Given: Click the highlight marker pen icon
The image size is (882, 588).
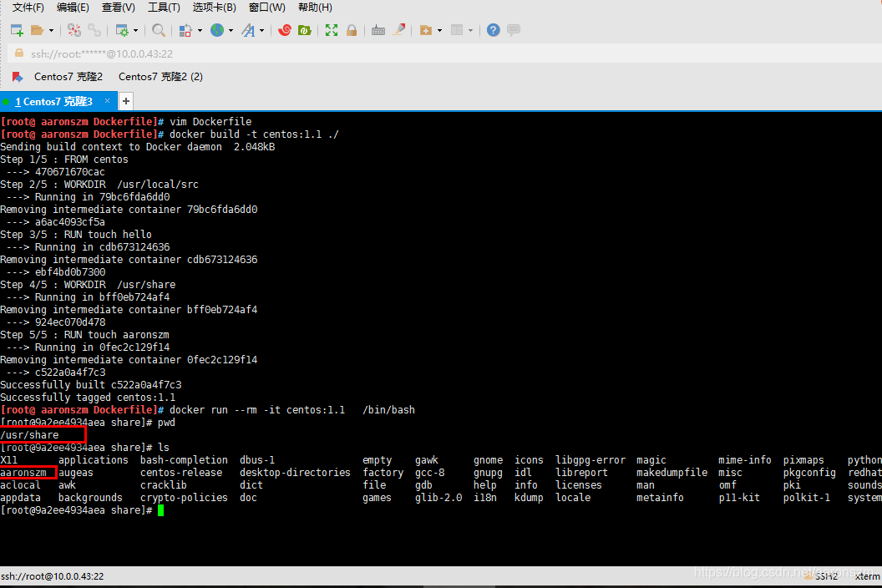Looking at the screenshot, I should [398, 30].
